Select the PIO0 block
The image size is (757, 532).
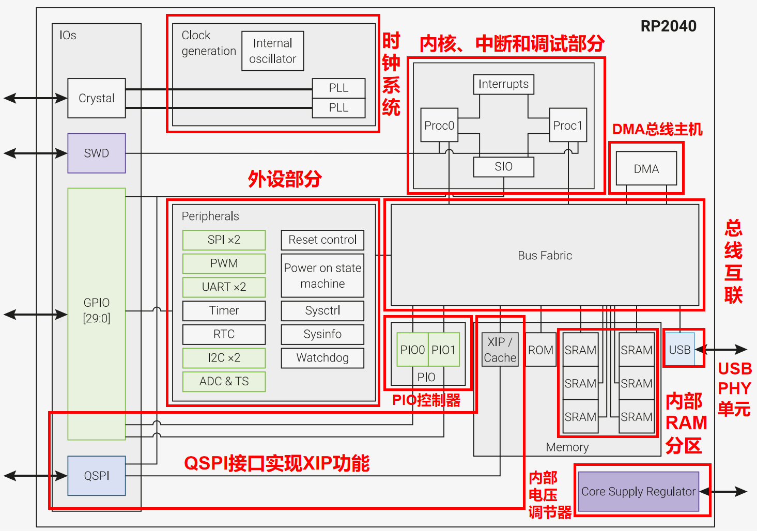pos(413,350)
